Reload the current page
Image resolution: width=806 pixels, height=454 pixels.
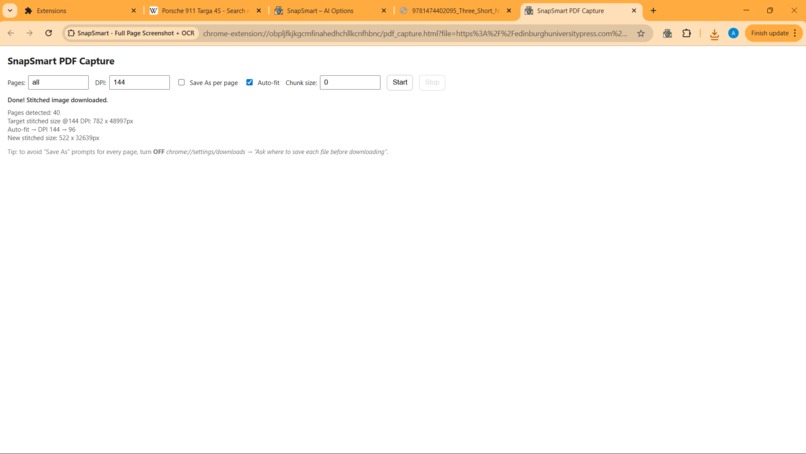point(48,33)
